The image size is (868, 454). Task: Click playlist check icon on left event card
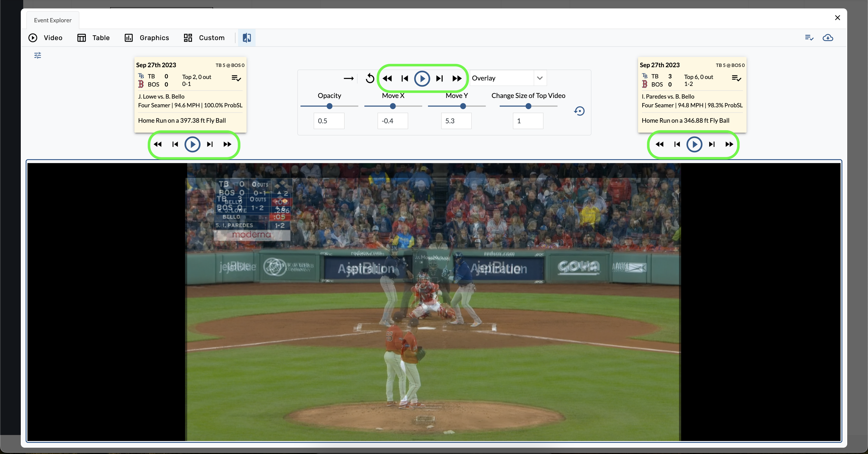pos(236,78)
